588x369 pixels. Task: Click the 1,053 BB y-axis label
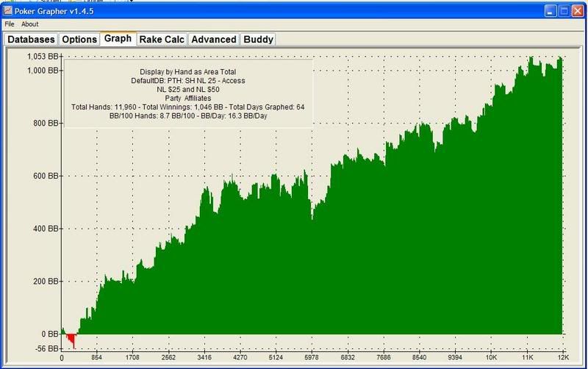pos(43,57)
